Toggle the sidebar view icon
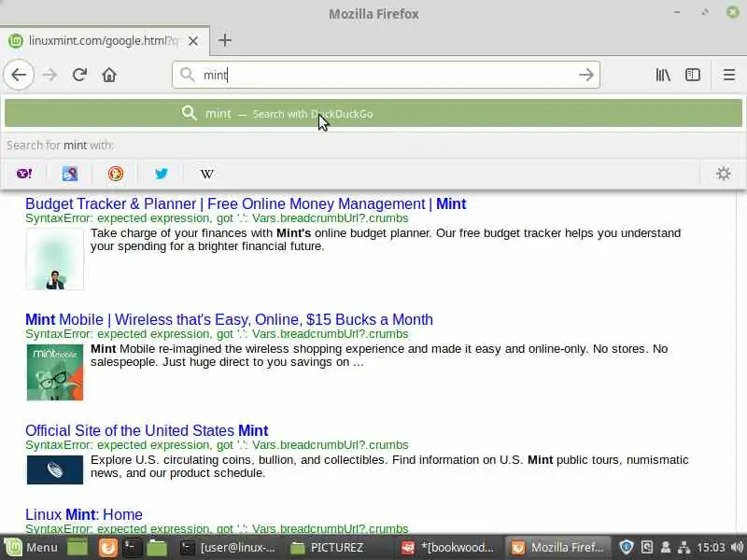The image size is (747, 560). coord(692,75)
